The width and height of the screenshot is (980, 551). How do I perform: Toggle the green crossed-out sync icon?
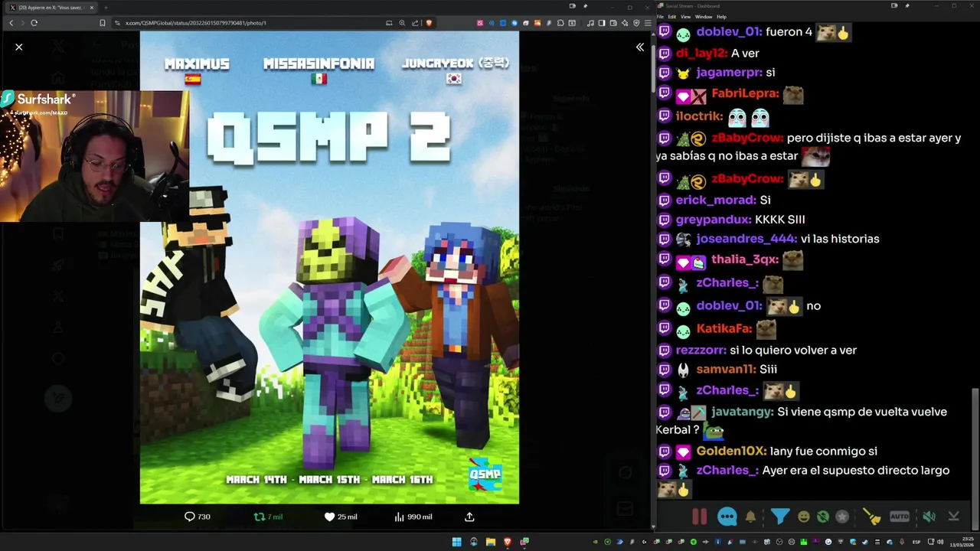pos(822,517)
